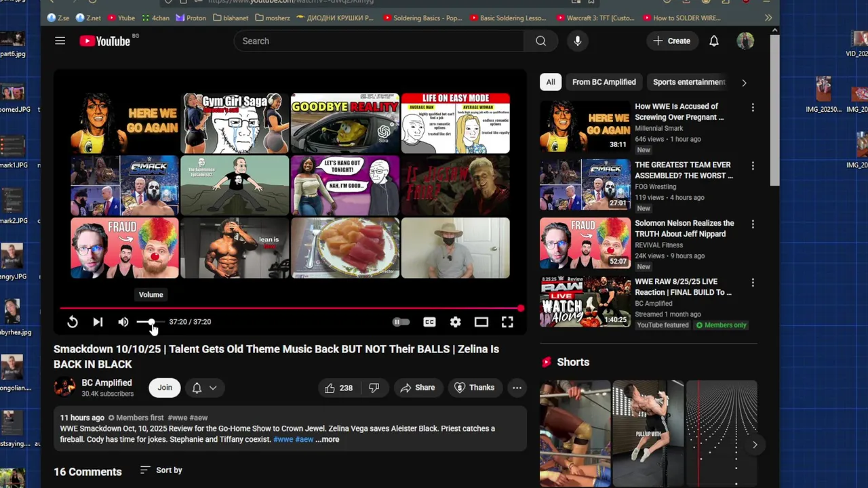
Task: Open the account avatar menu
Action: [x=745, y=41]
